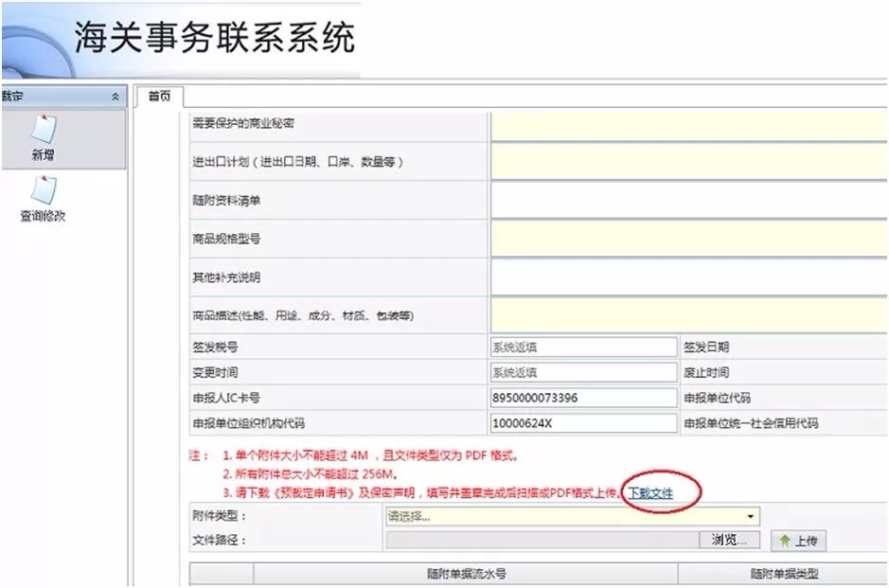The height and width of the screenshot is (588, 889).
Task: Click into the 进出口计划 input field
Action: [x=689, y=162]
